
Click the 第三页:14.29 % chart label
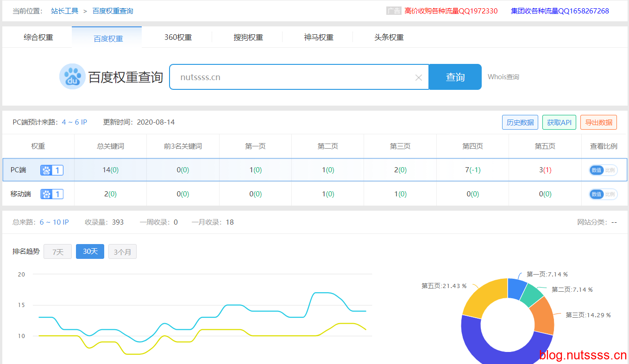588,315
